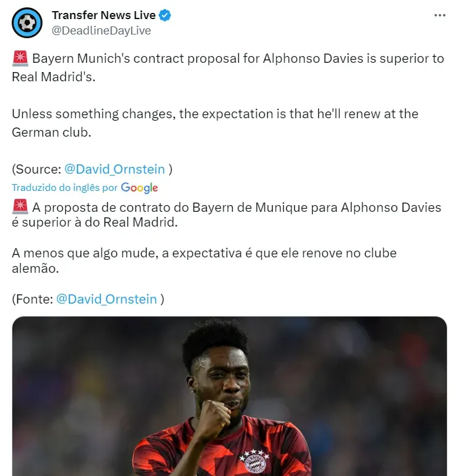
Task: Open the Alphonso Davies photo
Action: pos(230,396)
